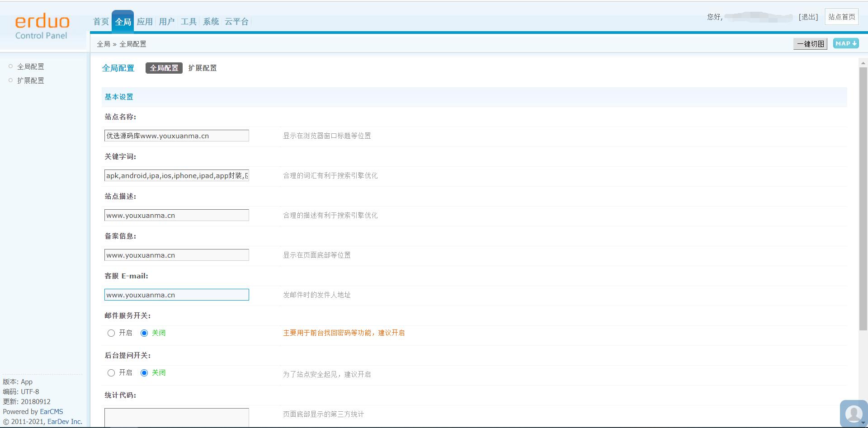Click the 站点首页 button

point(841,17)
